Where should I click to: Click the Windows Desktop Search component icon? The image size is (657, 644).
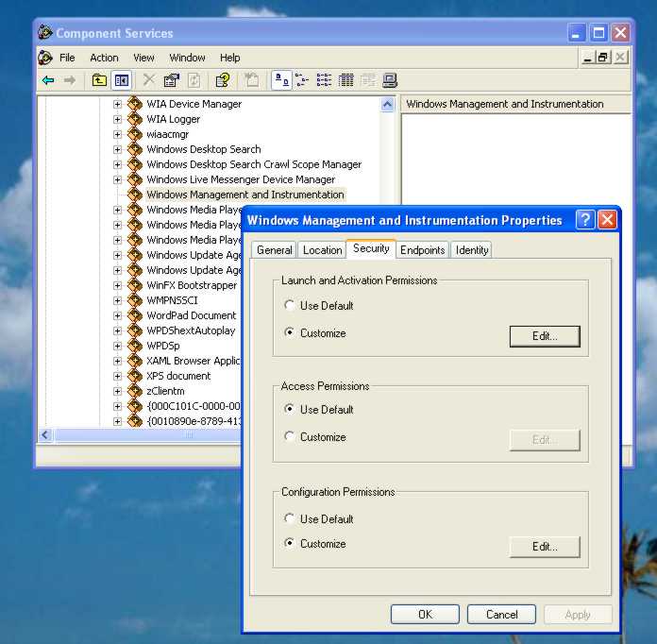(135, 149)
